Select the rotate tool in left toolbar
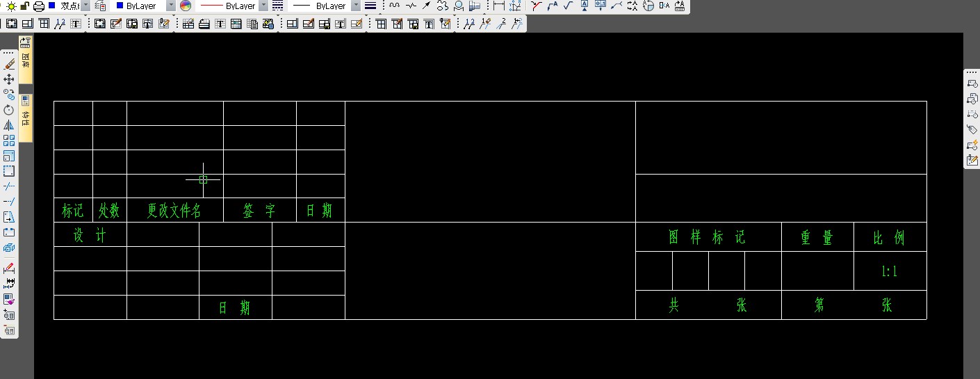Image resolution: width=980 pixels, height=379 pixels. coord(9,110)
